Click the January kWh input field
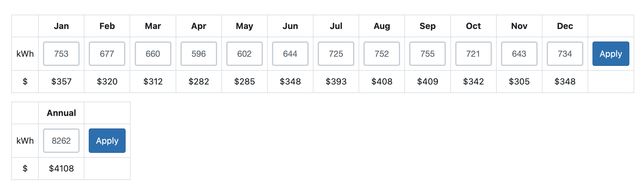The width and height of the screenshot is (644, 191). pyautogui.click(x=61, y=54)
